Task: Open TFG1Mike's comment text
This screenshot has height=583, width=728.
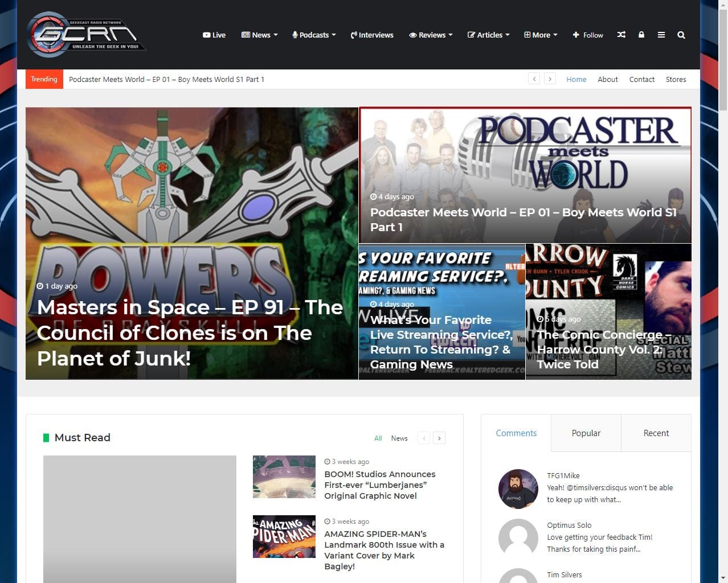Action: [x=610, y=494]
